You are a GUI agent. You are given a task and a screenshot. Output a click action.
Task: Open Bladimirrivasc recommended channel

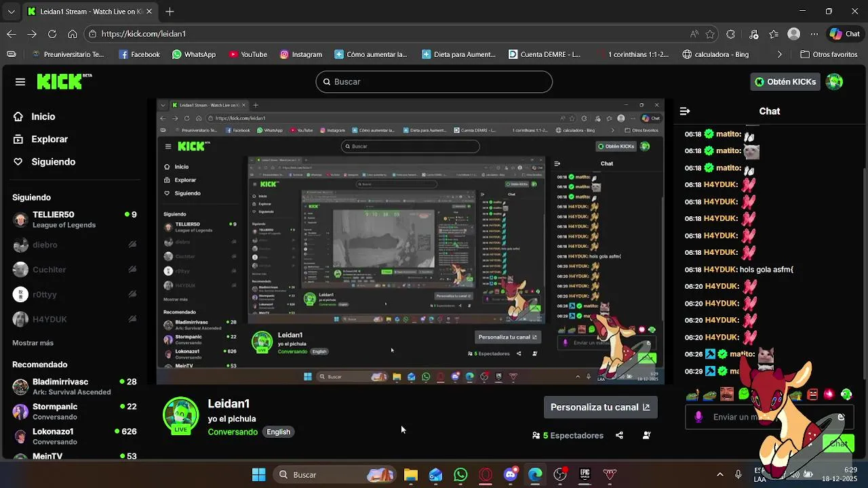pyautogui.click(x=75, y=386)
